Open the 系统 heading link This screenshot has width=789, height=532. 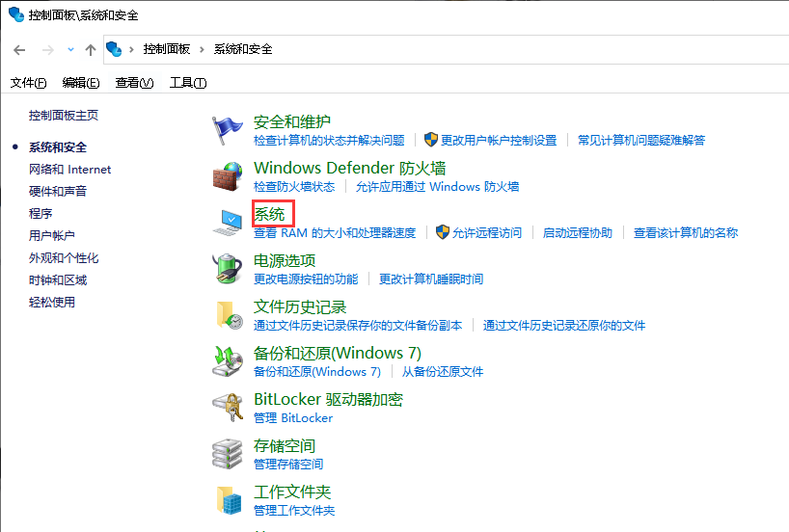[x=269, y=214]
